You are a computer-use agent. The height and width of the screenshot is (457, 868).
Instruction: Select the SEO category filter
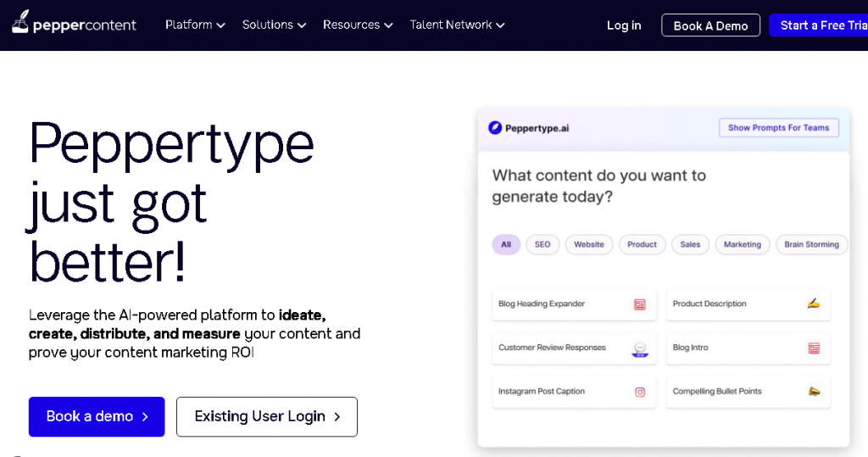click(x=542, y=244)
